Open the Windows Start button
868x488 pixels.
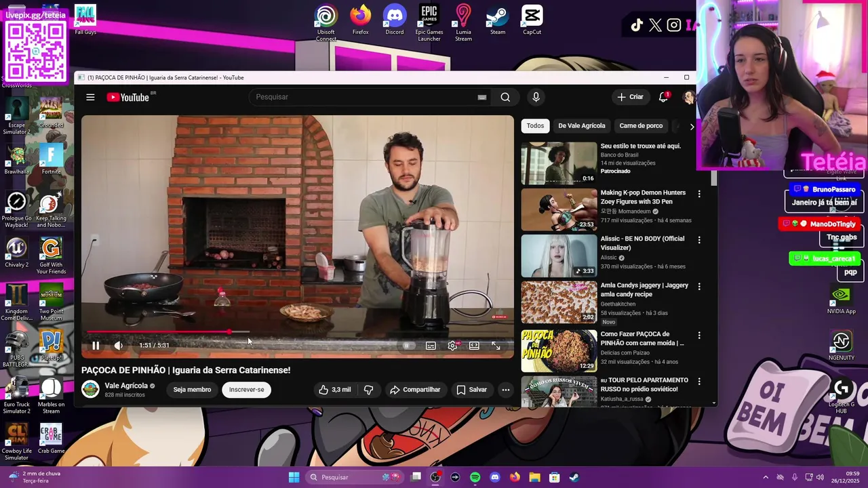(x=294, y=477)
